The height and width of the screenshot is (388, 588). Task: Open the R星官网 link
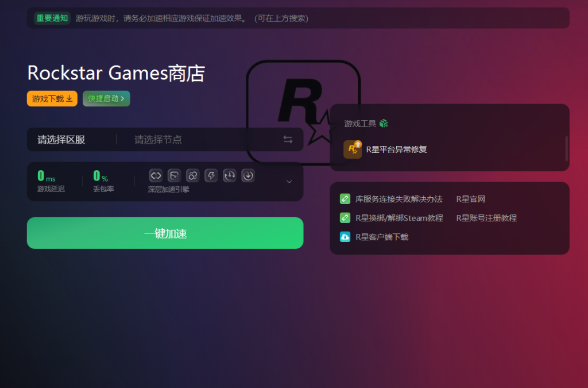(x=471, y=199)
